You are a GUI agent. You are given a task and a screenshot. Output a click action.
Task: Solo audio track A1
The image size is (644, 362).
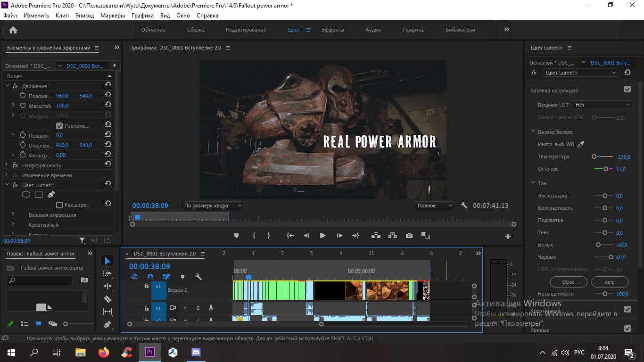(x=198, y=308)
